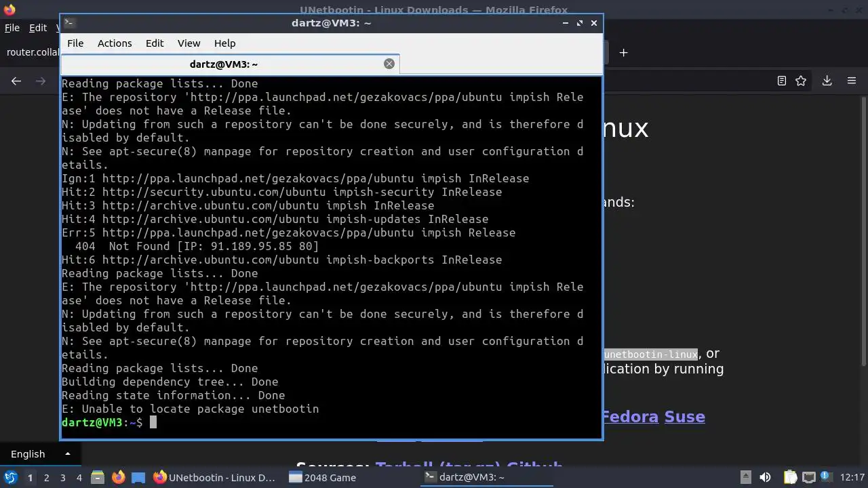The image size is (868, 488).
Task: Open the terminal Edit menu
Action: (155, 43)
